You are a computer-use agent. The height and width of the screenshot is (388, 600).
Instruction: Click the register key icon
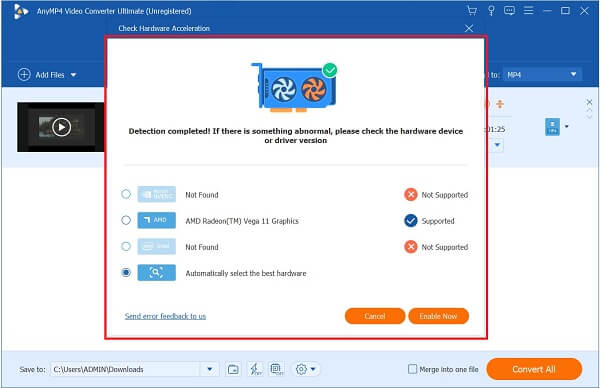[491, 11]
